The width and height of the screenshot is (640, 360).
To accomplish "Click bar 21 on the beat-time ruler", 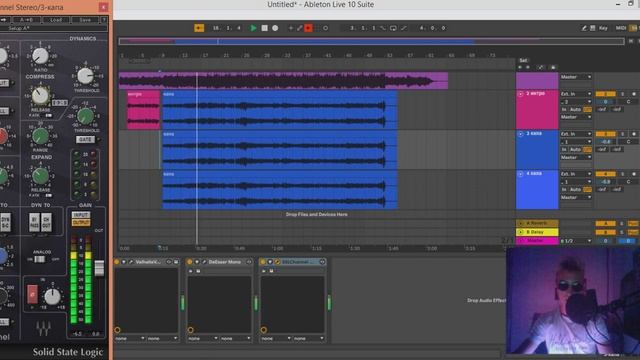I will (x=226, y=55).
